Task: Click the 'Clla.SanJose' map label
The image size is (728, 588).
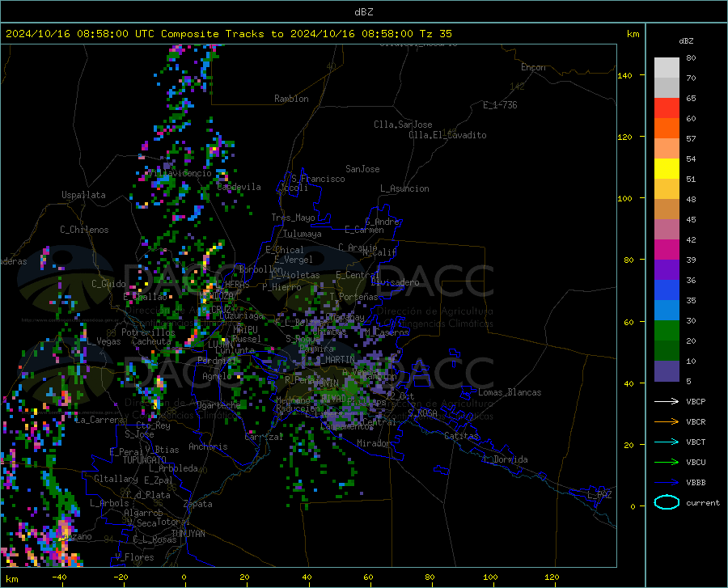Action: [x=403, y=125]
